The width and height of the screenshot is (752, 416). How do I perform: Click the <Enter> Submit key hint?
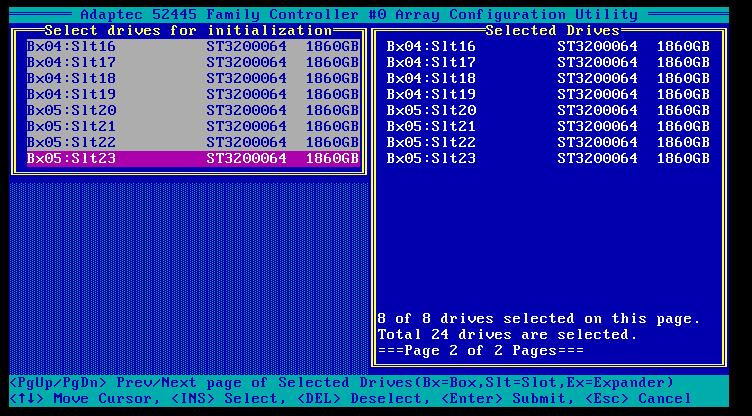coord(507,399)
